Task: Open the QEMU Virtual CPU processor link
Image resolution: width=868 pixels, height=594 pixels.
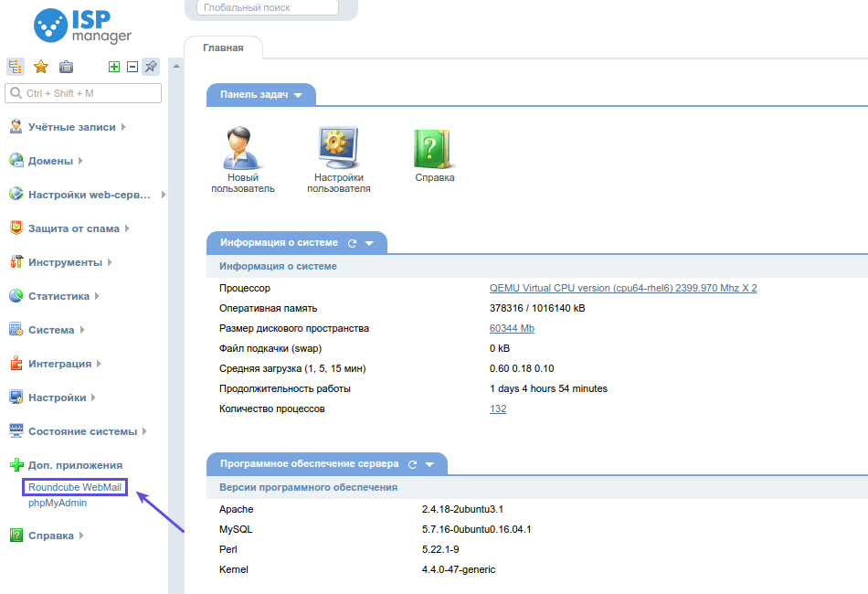Action: point(623,288)
